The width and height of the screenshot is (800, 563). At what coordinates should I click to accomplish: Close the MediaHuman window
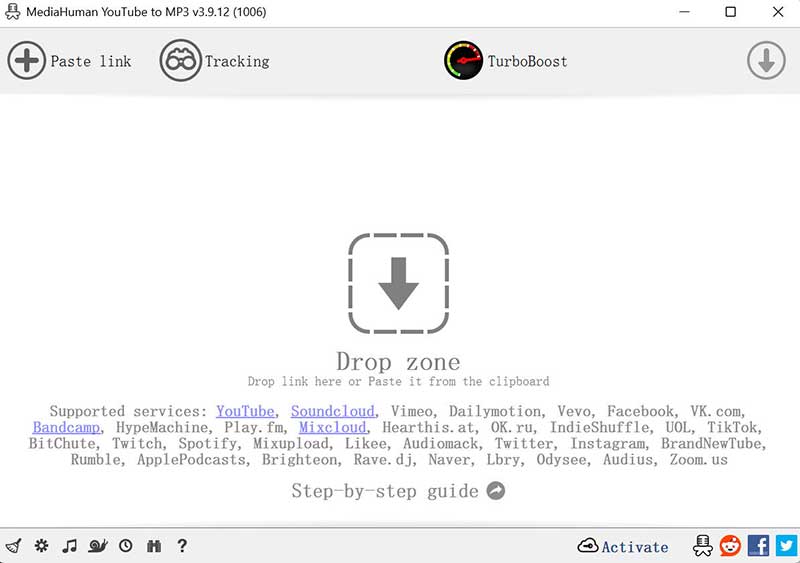click(x=778, y=12)
